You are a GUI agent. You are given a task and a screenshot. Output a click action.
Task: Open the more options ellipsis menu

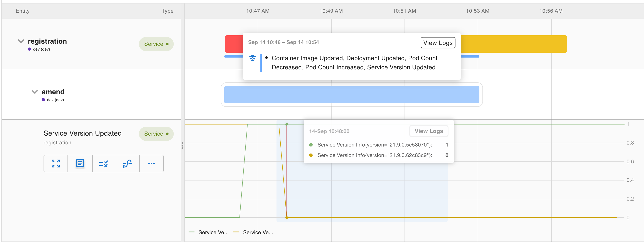(151, 164)
